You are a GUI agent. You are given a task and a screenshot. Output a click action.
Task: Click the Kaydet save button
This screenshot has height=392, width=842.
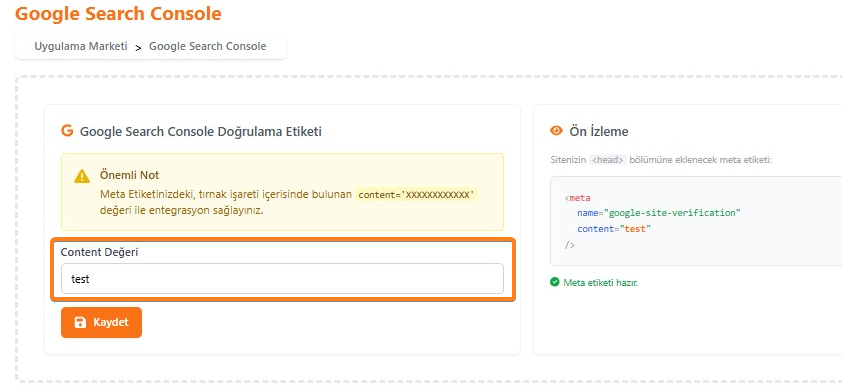tap(101, 322)
